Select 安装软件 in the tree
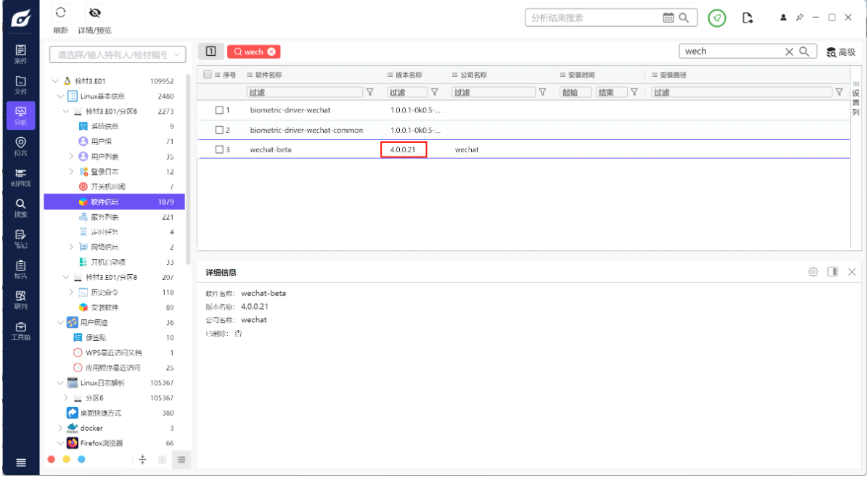This screenshot has width=868, height=478. pyautogui.click(x=105, y=307)
